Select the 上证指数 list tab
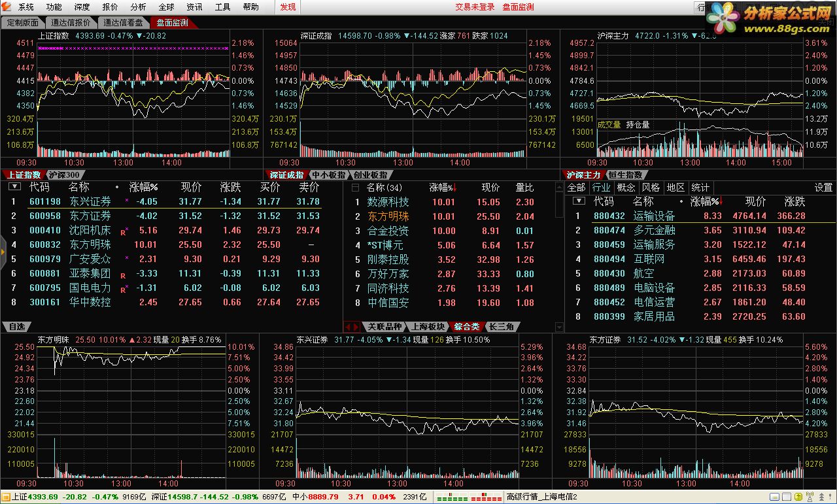Image resolution: width=837 pixels, height=504 pixels. 24,175
